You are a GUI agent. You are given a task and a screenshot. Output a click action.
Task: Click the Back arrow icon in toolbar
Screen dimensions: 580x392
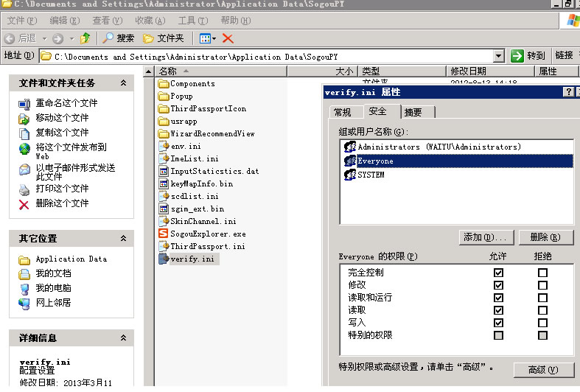10,38
